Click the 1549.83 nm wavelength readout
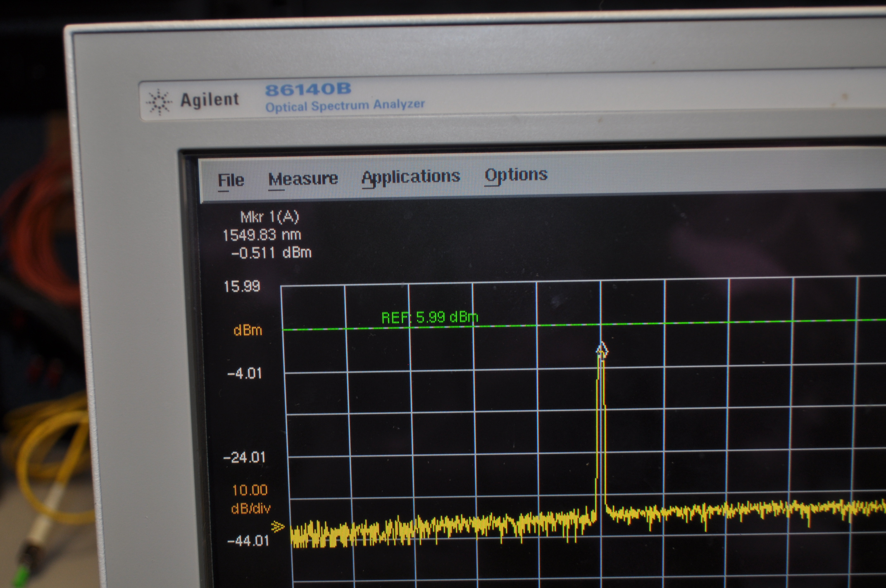The height and width of the screenshot is (588, 886). [x=262, y=235]
